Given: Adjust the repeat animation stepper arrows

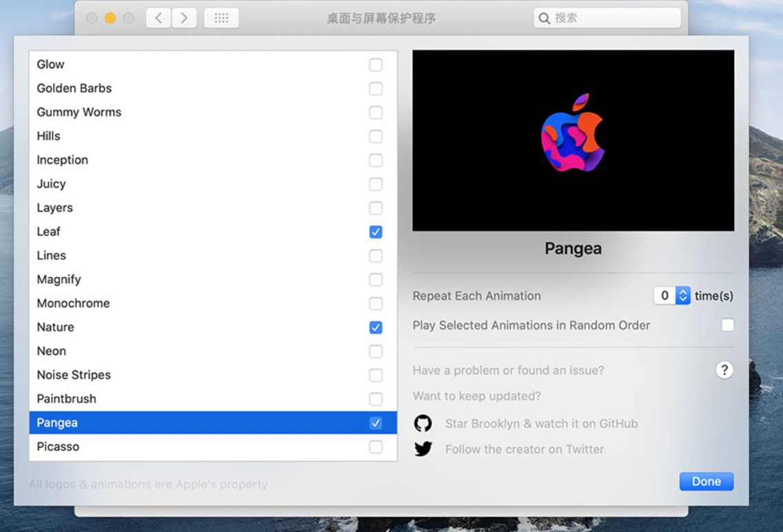Looking at the screenshot, I should pyautogui.click(x=682, y=296).
